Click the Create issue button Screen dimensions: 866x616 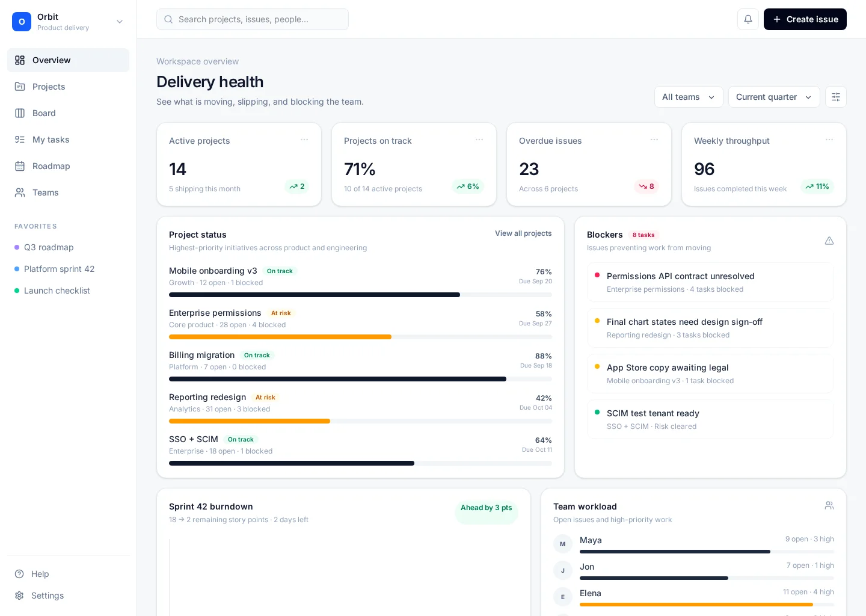click(x=805, y=19)
